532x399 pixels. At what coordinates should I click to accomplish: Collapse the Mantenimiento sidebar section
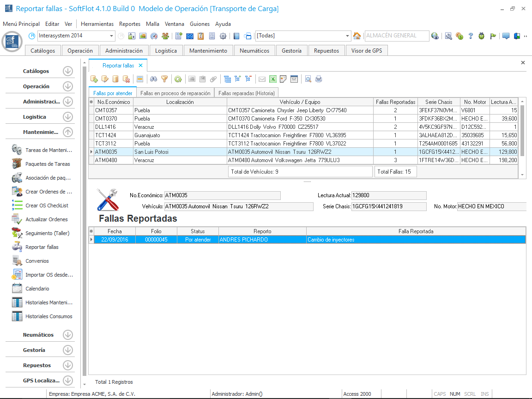click(68, 132)
